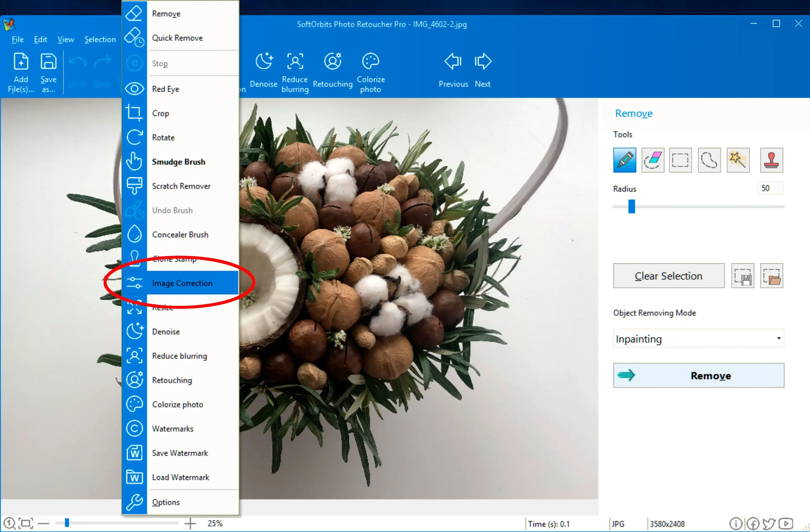Open the Selection menu
The width and height of the screenshot is (810, 532).
click(100, 39)
